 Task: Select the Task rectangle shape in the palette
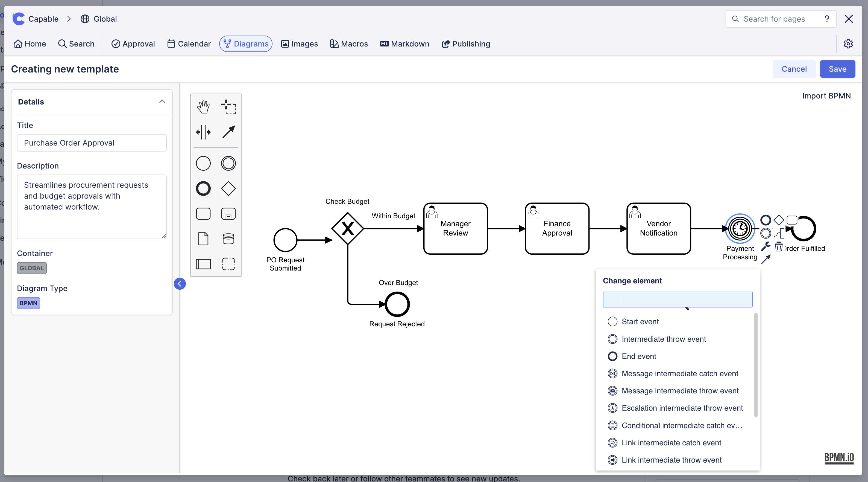(x=203, y=214)
